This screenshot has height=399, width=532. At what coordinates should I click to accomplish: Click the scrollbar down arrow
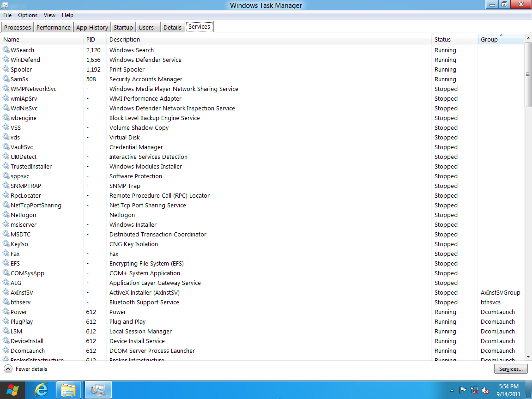(528, 357)
